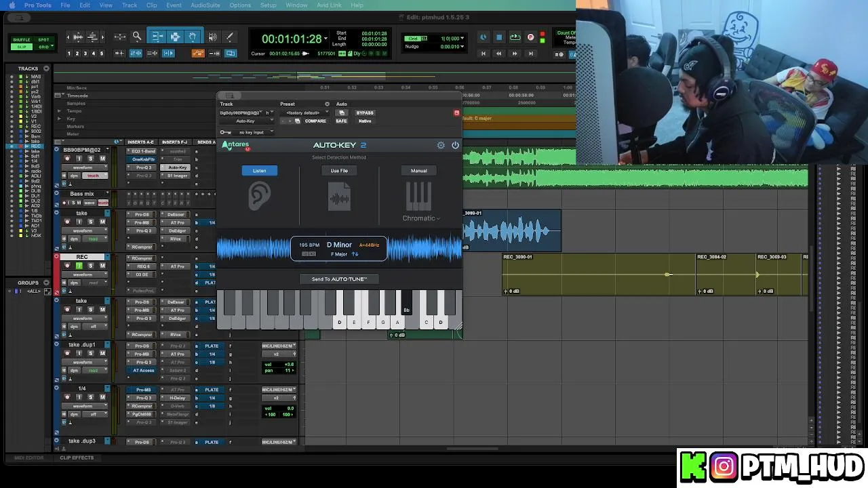The image size is (868, 488).
Task: Select the Pencil tool
Action: (230, 37)
